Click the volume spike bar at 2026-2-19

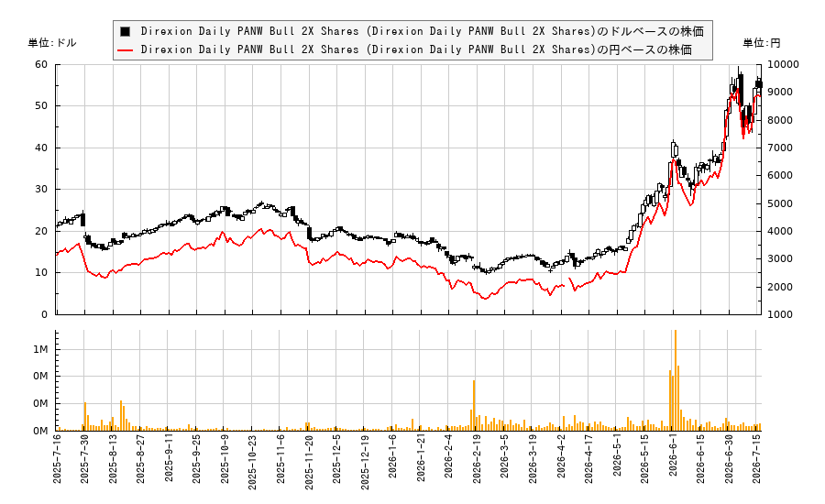(474, 406)
